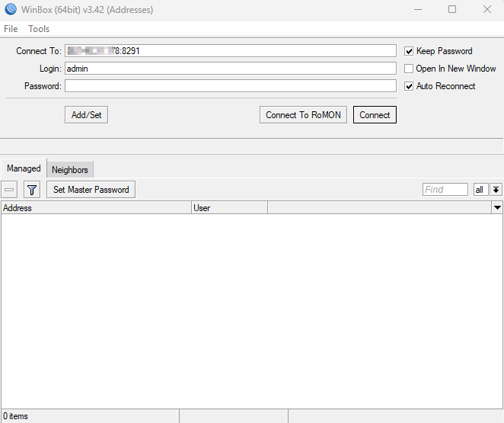Switch to the Managed tab
The width and height of the screenshot is (504, 423).
pos(24,168)
